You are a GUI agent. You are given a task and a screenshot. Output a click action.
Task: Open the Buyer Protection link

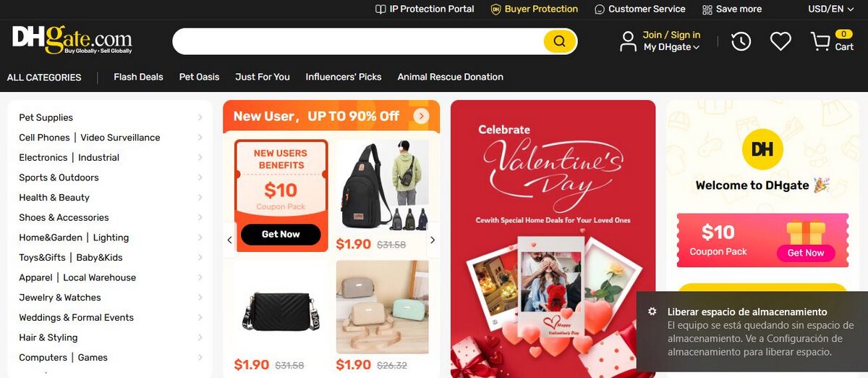coord(535,9)
